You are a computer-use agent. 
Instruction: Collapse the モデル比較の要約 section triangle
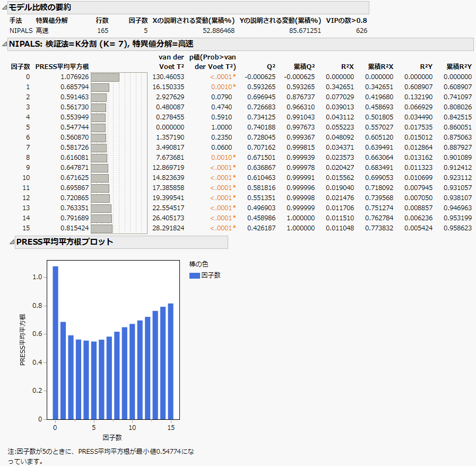click(x=4, y=7)
